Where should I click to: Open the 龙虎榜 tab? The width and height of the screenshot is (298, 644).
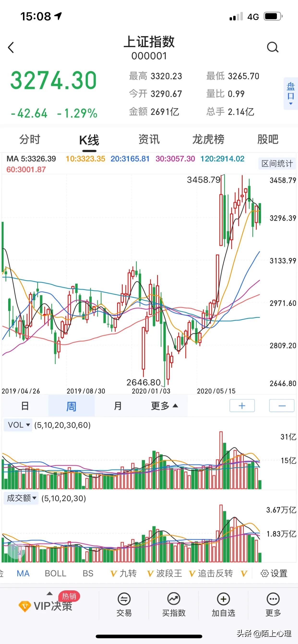[x=208, y=139]
